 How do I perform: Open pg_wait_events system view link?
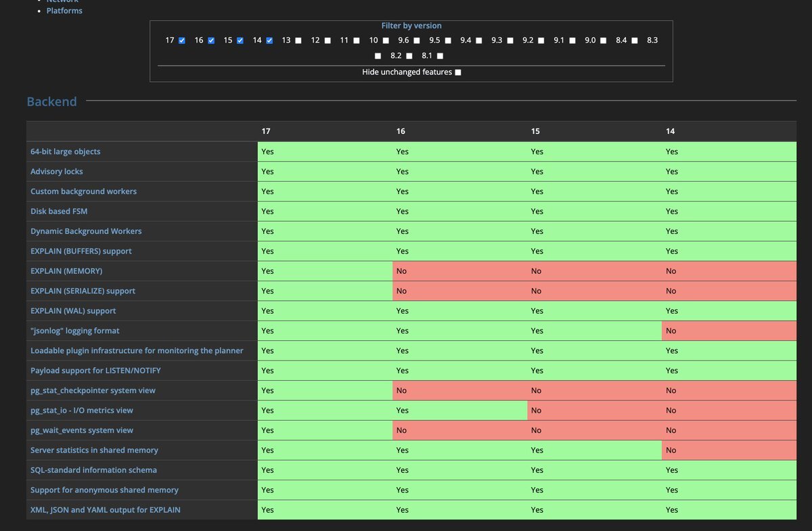[82, 430]
